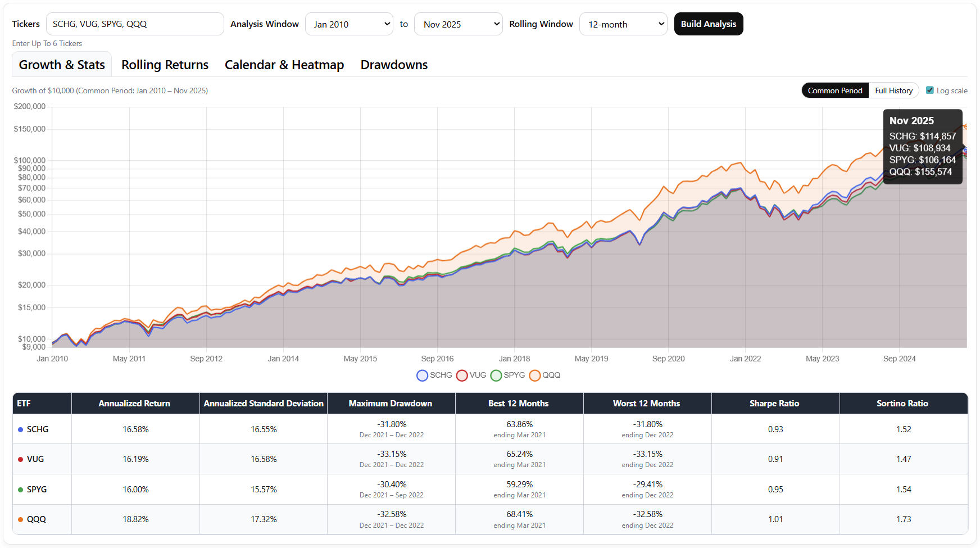Select the Common Period view

(835, 90)
